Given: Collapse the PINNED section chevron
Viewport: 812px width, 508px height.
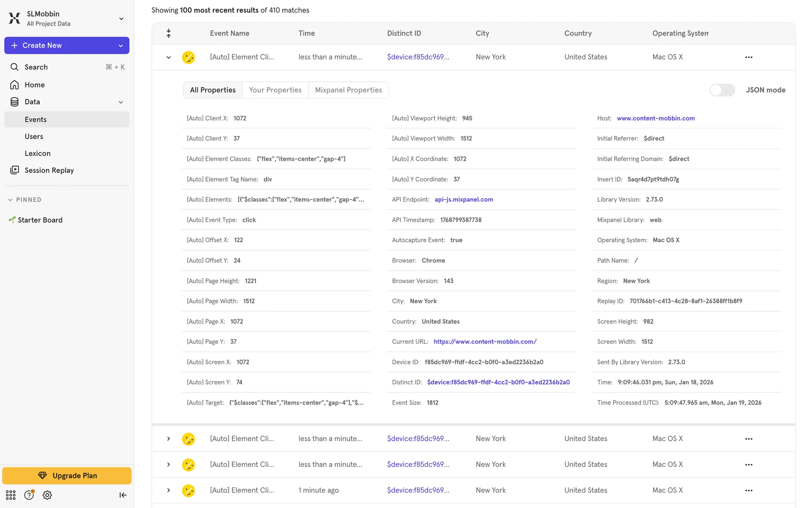Looking at the screenshot, I should [10, 200].
